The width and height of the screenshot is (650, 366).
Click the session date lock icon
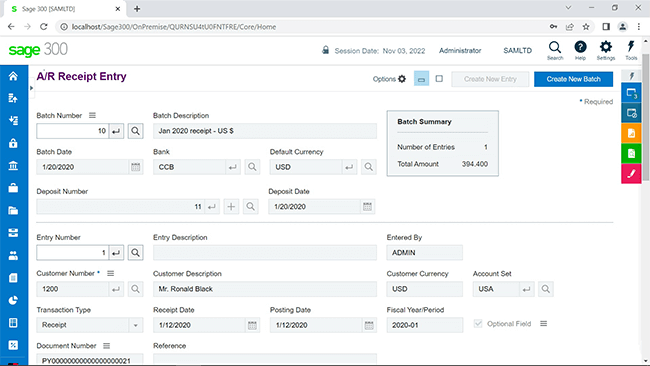coord(325,50)
